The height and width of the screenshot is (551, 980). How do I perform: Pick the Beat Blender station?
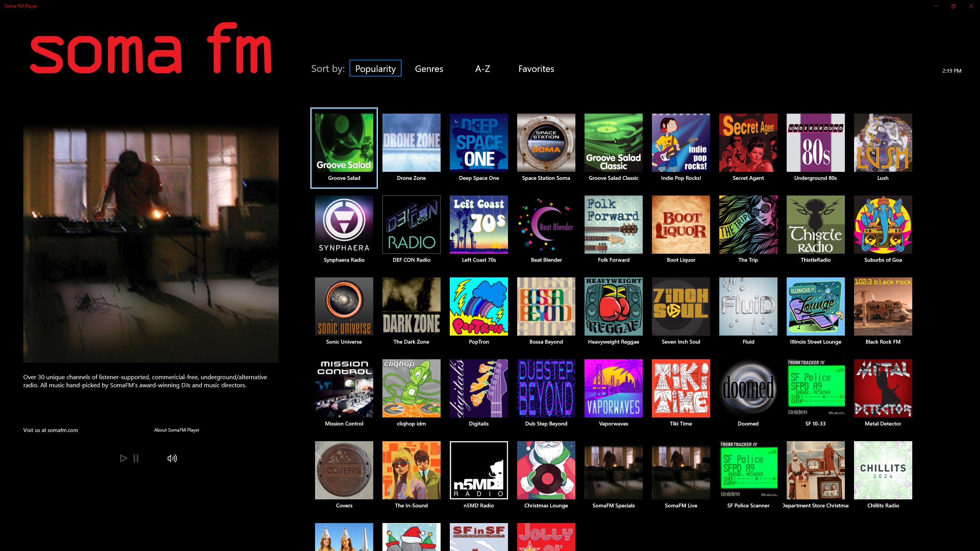546,225
